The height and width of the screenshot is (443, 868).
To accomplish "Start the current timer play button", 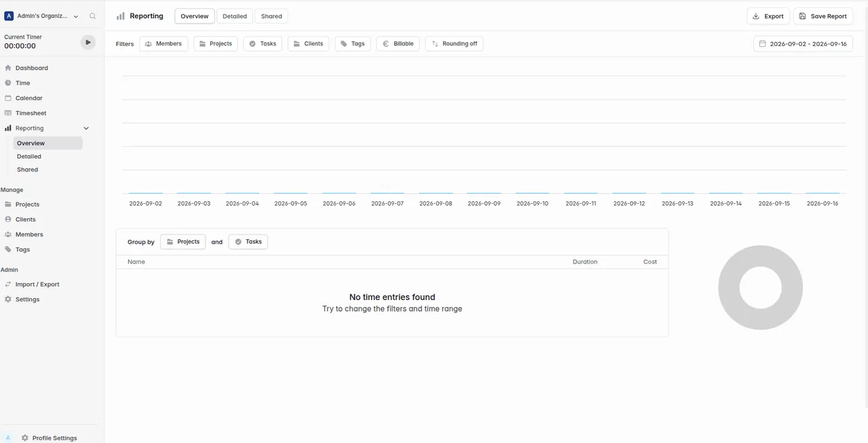I will [87, 42].
